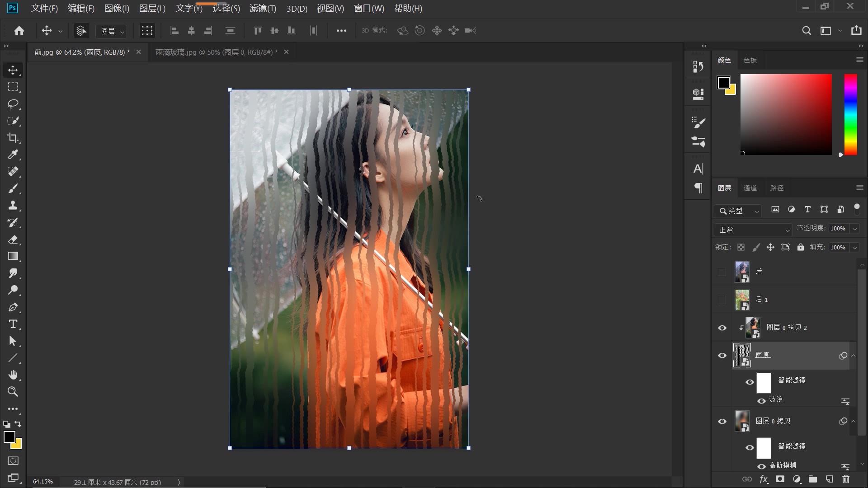The width and height of the screenshot is (868, 488).
Task: Hide the 波浪 smart filter
Action: 761,401
